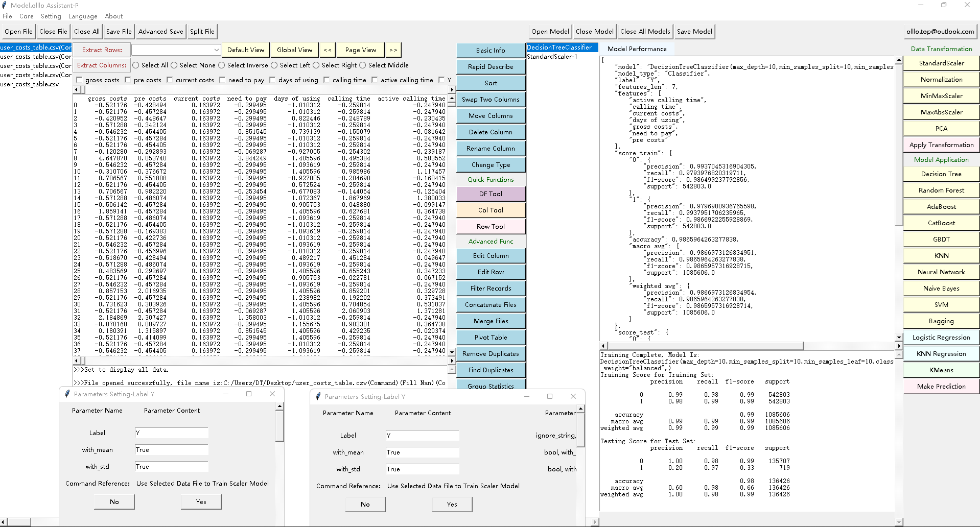The width and height of the screenshot is (980, 527).
Task: Click the Logistic Regression button
Action: [941, 337]
